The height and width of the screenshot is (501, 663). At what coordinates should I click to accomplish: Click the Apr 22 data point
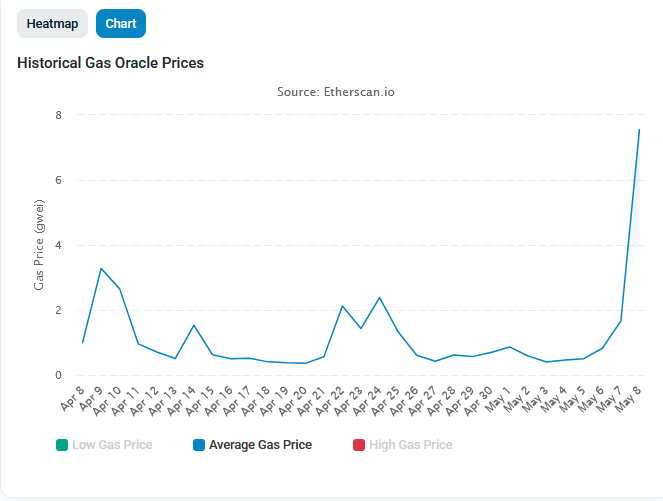pyautogui.click(x=342, y=306)
